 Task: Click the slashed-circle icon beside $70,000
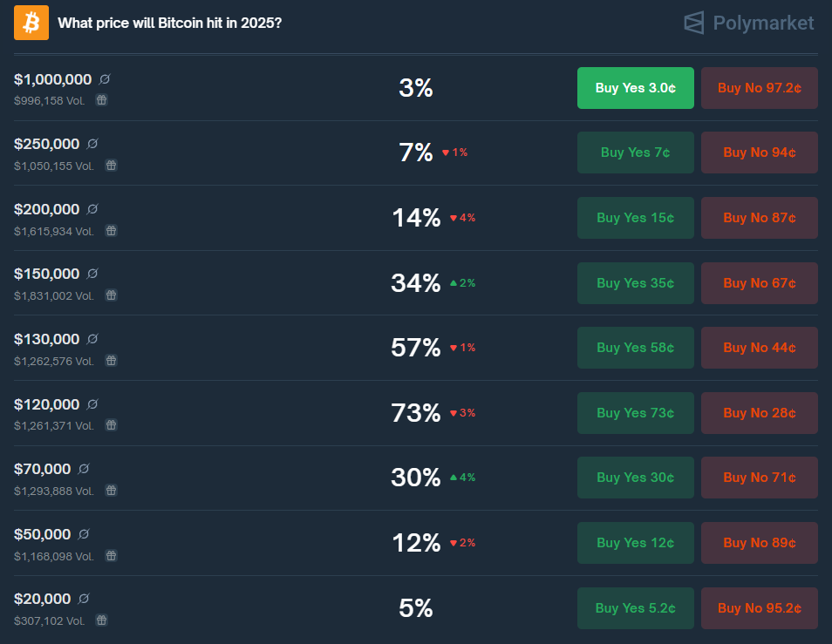coord(85,469)
